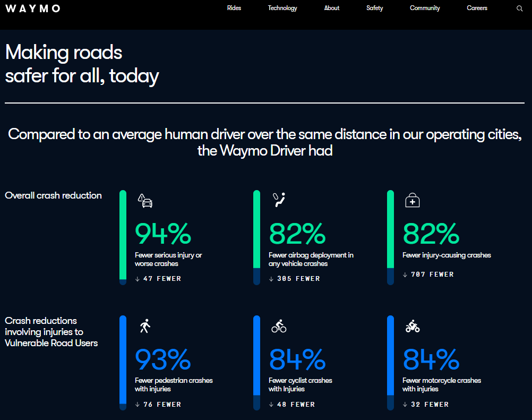Click the green 94% progress bar
The height and width of the screenshot is (420, 532).
(x=123, y=237)
